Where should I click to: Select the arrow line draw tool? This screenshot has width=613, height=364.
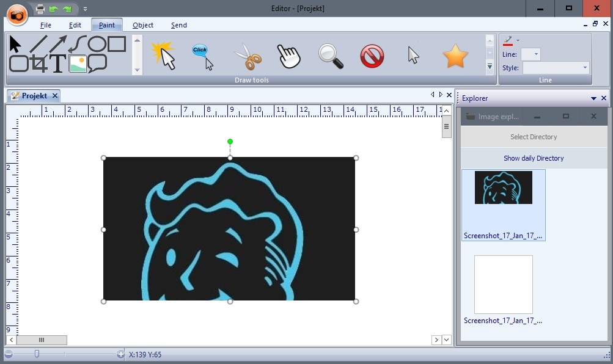click(58, 44)
